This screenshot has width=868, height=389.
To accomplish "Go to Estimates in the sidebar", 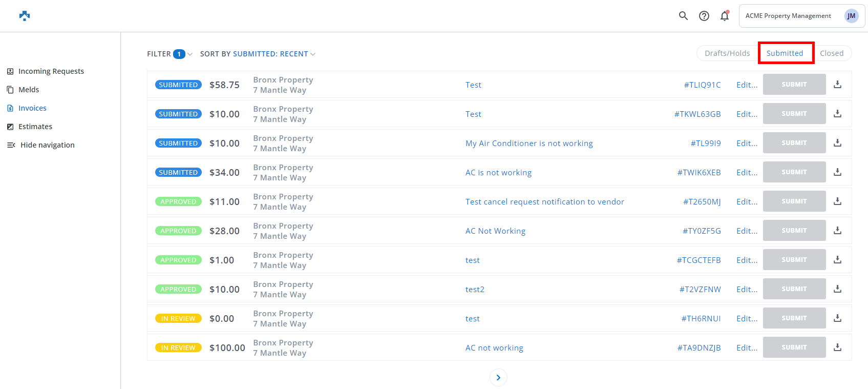I will 35,127.
